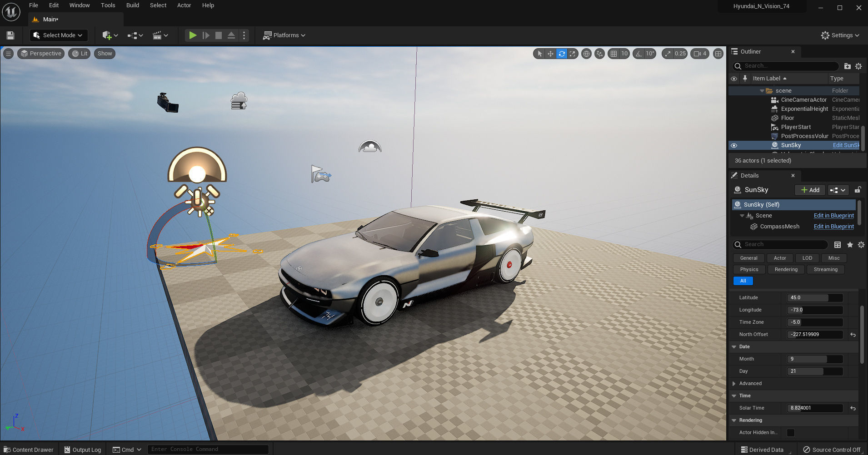Activate the translate move tool
Viewport: 868px width, 455px height.
point(550,54)
